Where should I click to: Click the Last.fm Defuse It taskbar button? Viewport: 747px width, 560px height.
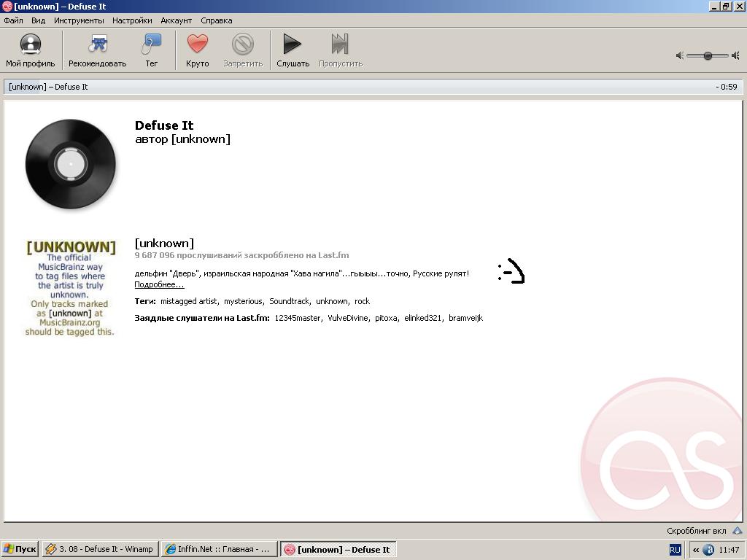point(338,549)
